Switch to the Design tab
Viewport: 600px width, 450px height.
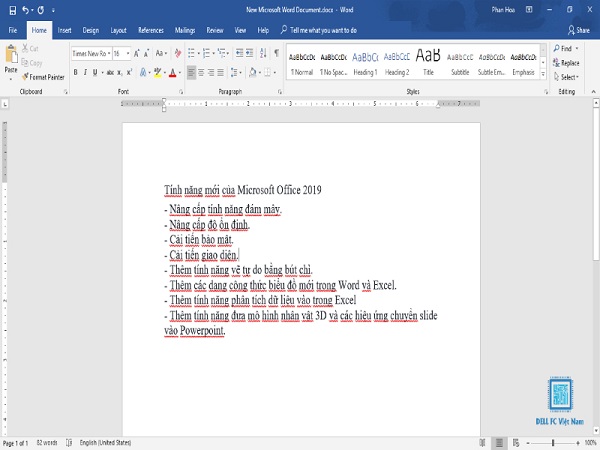point(91,30)
